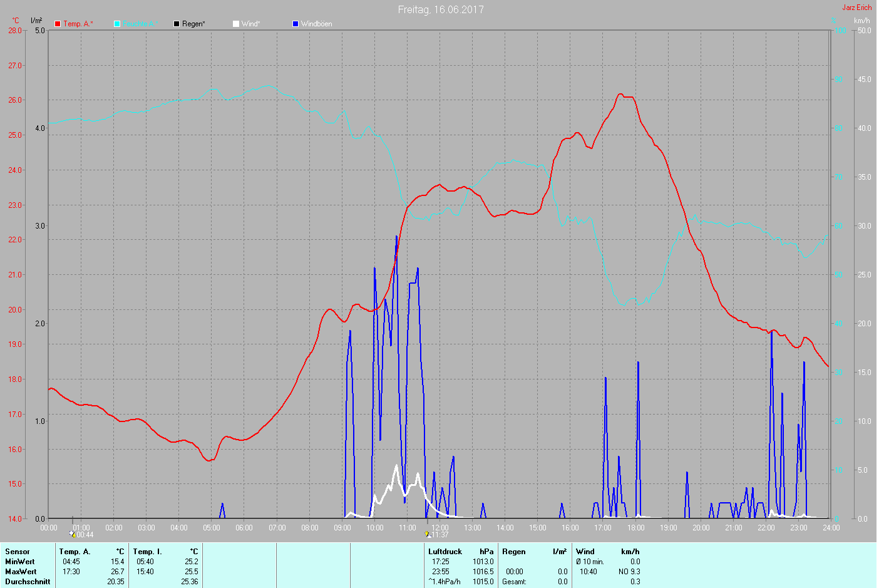This screenshot has width=879, height=588.
Task: Click the white Wind legend square
Action: click(x=236, y=24)
